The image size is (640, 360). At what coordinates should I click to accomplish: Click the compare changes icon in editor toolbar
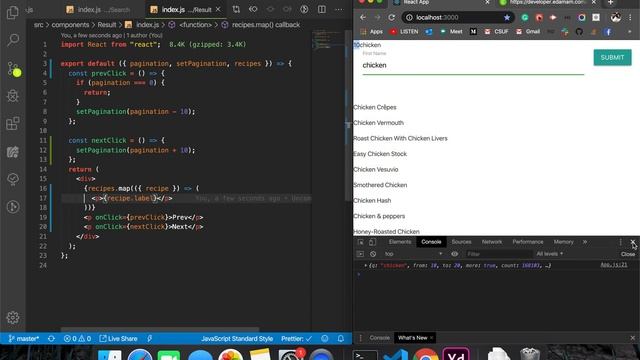point(236,9)
